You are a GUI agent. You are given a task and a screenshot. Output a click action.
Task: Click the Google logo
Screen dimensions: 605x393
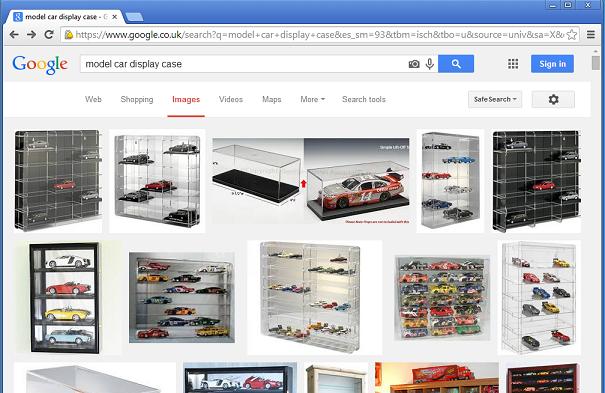(x=40, y=64)
